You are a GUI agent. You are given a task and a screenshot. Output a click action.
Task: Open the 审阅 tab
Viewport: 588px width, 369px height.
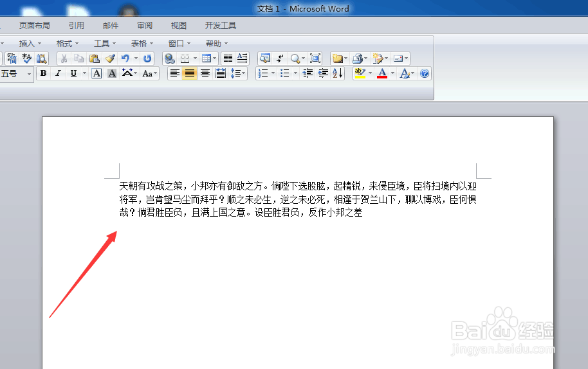[x=145, y=26]
